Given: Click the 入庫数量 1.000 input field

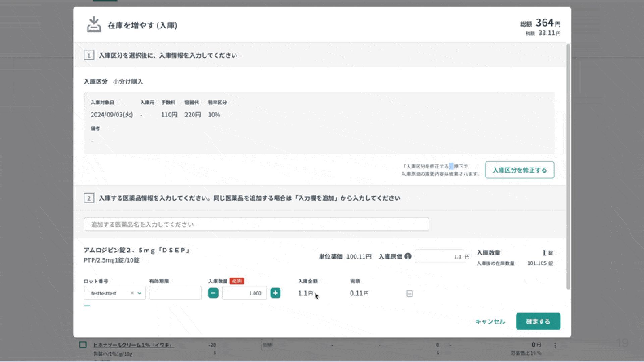Looking at the screenshot, I should click(244, 293).
